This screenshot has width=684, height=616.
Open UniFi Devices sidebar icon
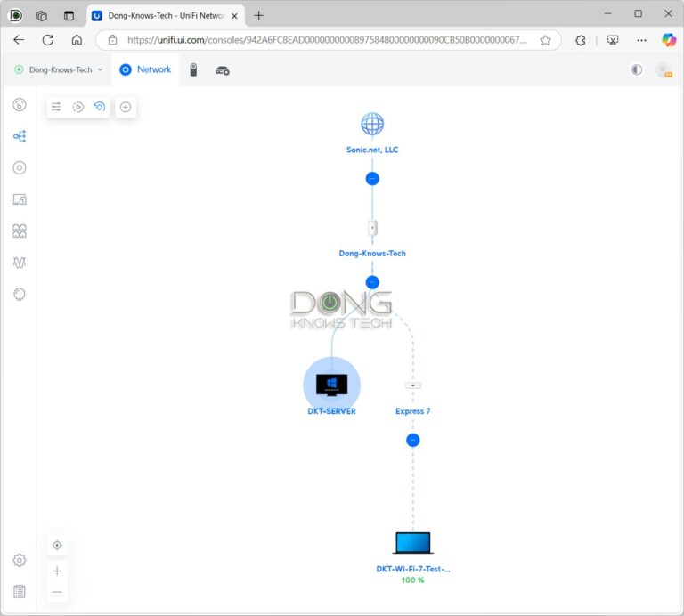coord(20,168)
